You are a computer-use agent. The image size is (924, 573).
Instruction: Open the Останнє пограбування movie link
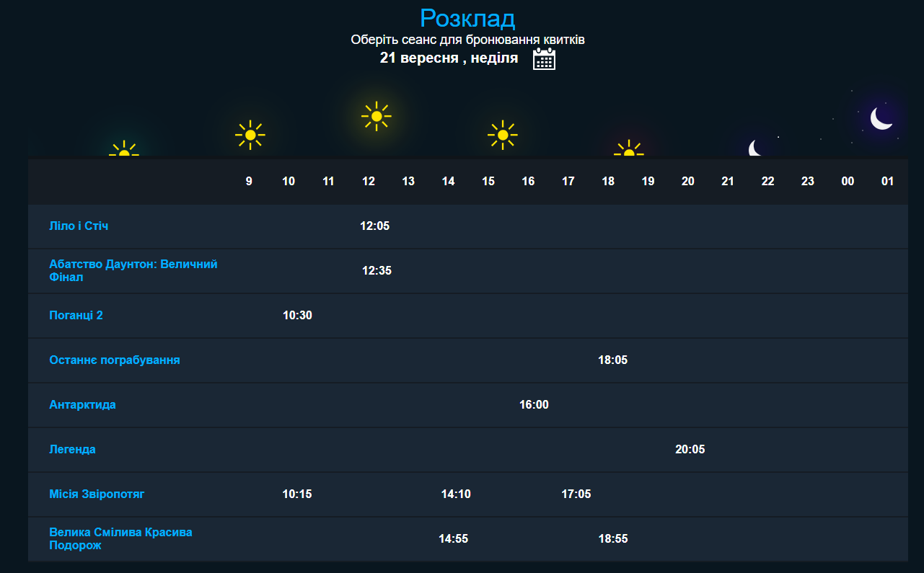click(114, 360)
